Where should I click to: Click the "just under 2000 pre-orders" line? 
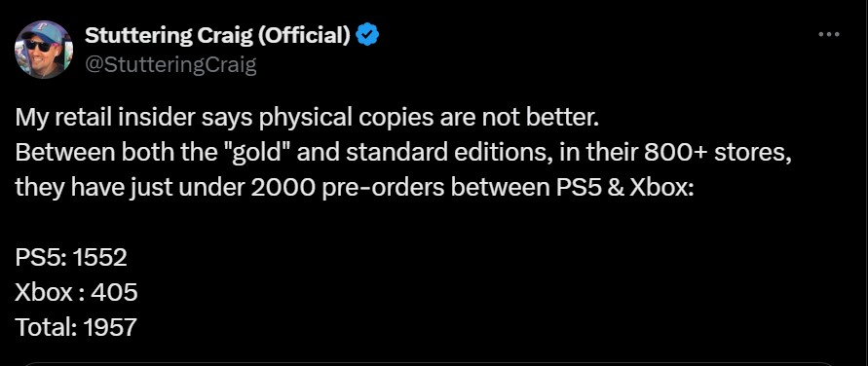coord(355,188)
